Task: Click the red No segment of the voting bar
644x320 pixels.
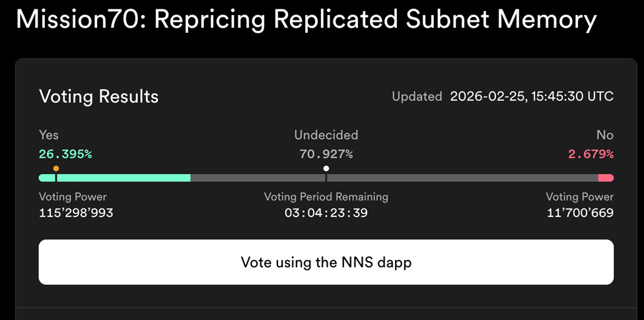Action: click(x=606, y=178)
